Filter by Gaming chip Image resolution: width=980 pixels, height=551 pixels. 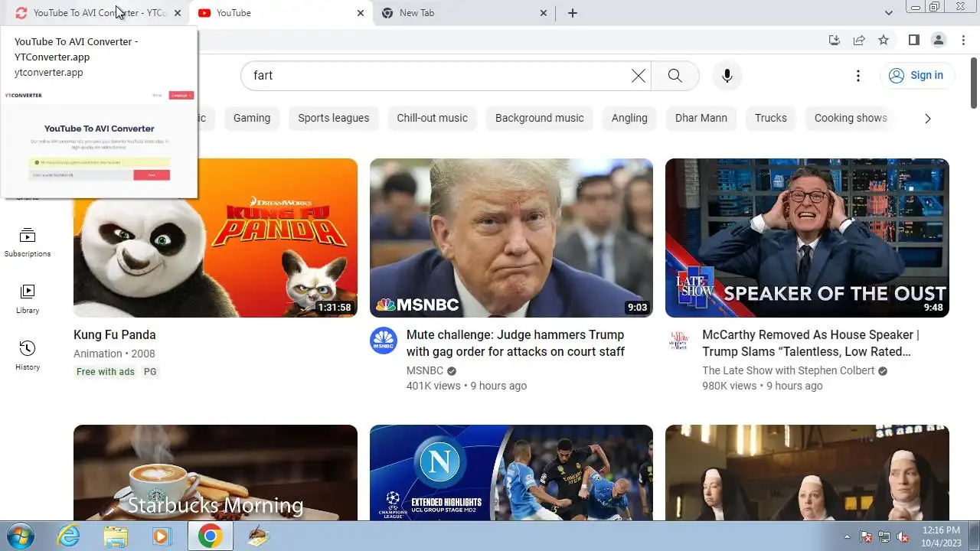[x=252, y=118]
